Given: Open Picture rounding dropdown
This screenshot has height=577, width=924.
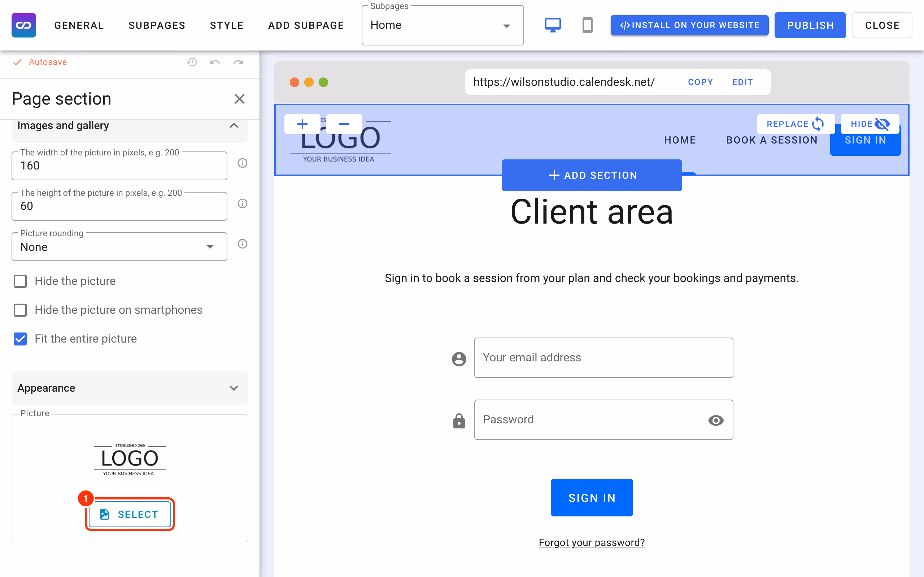Looking at the screenshot, I should pos(119,247).
